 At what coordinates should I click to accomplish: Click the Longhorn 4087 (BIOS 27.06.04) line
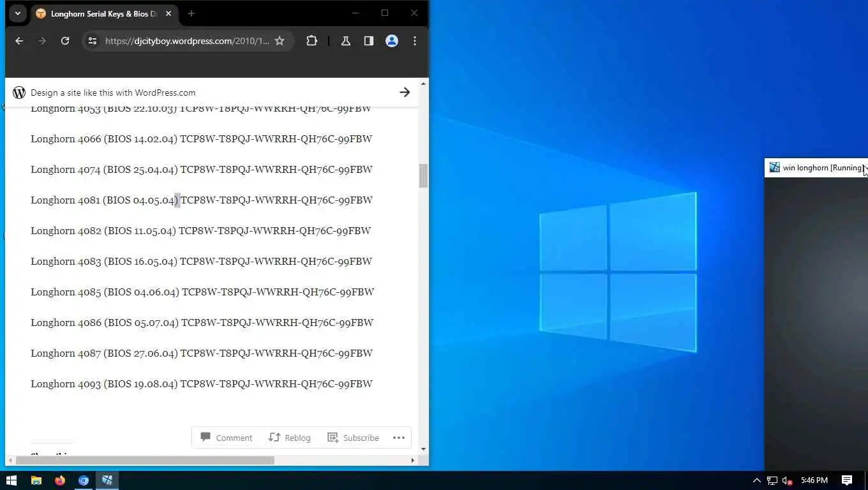tap(201, 353)
